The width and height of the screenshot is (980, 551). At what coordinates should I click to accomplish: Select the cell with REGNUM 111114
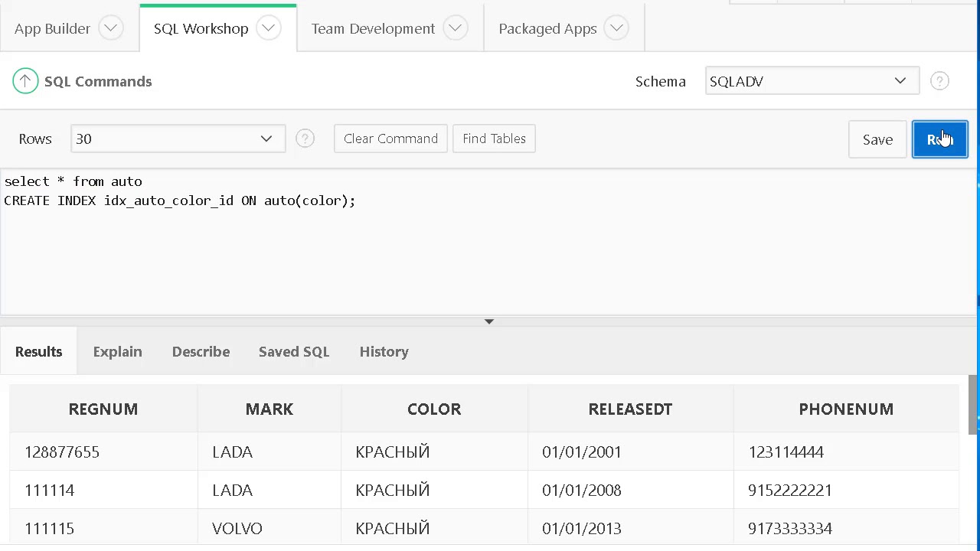tap(103, 490)
